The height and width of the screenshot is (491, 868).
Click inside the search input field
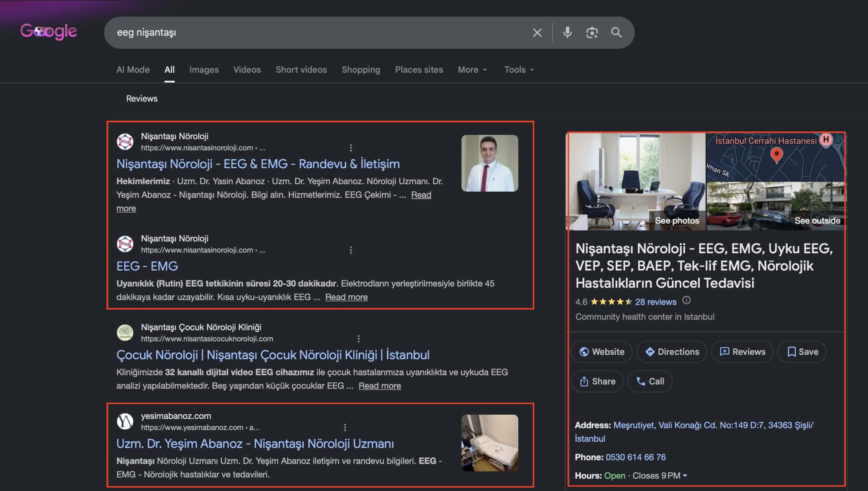320,32
